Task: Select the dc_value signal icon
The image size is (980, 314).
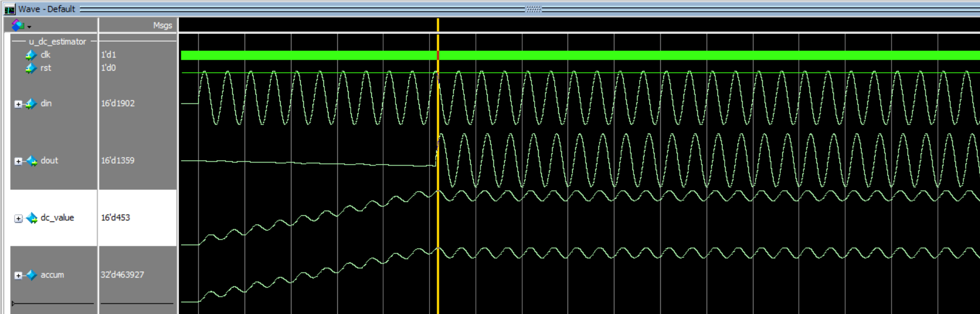Action: [x=31, y=218]
